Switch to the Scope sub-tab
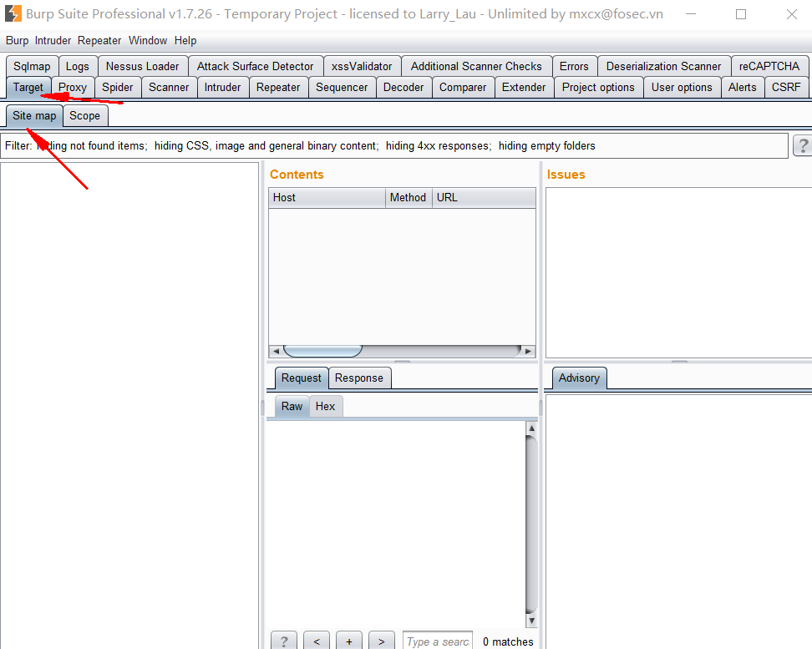 (x=85, y=115)
